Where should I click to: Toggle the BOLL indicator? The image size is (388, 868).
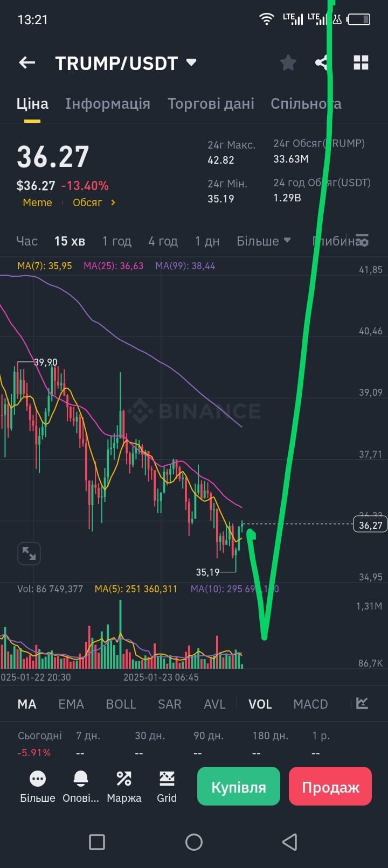tap(121, 704)
